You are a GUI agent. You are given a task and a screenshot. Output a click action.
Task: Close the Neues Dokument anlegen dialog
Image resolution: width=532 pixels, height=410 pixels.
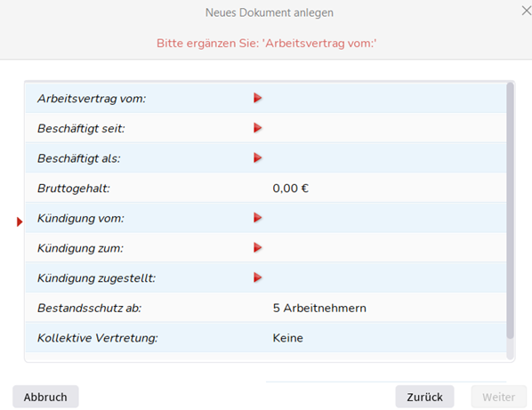527,11
